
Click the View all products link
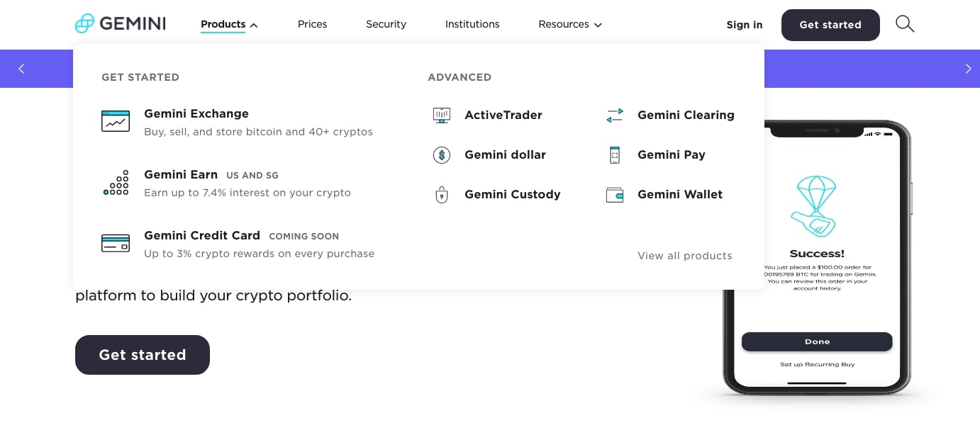click(684, 256)
